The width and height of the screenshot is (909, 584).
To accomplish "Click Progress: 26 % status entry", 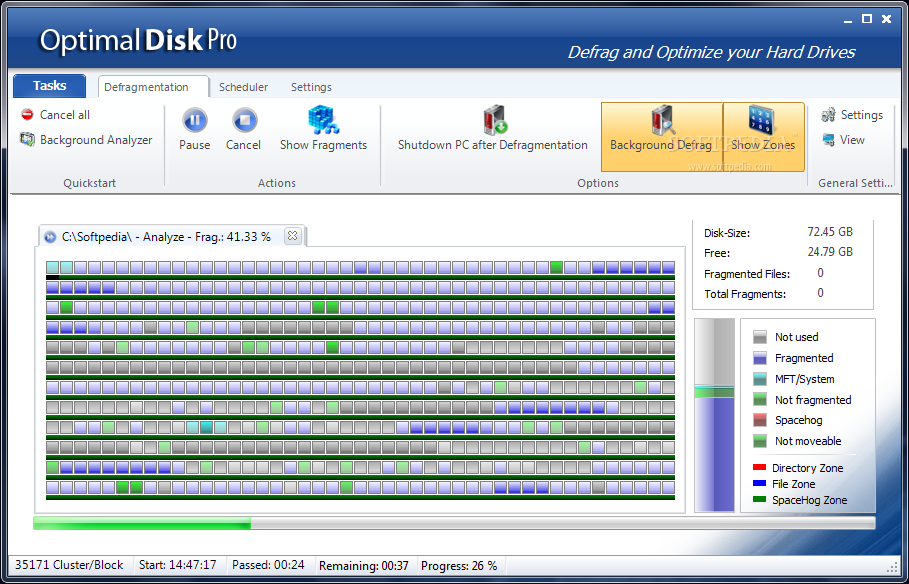I will click(459, 565).
